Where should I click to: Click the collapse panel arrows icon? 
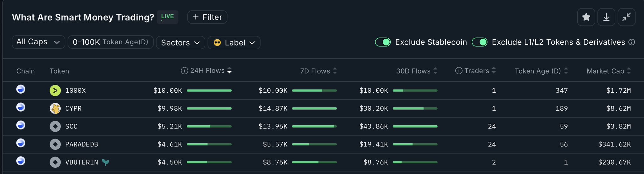point(626,17)
